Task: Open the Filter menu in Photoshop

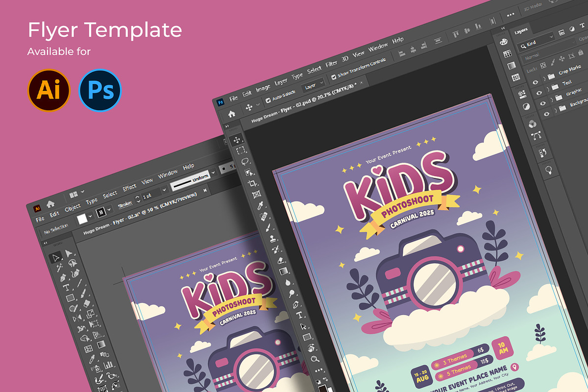Action: click(331, 64)
